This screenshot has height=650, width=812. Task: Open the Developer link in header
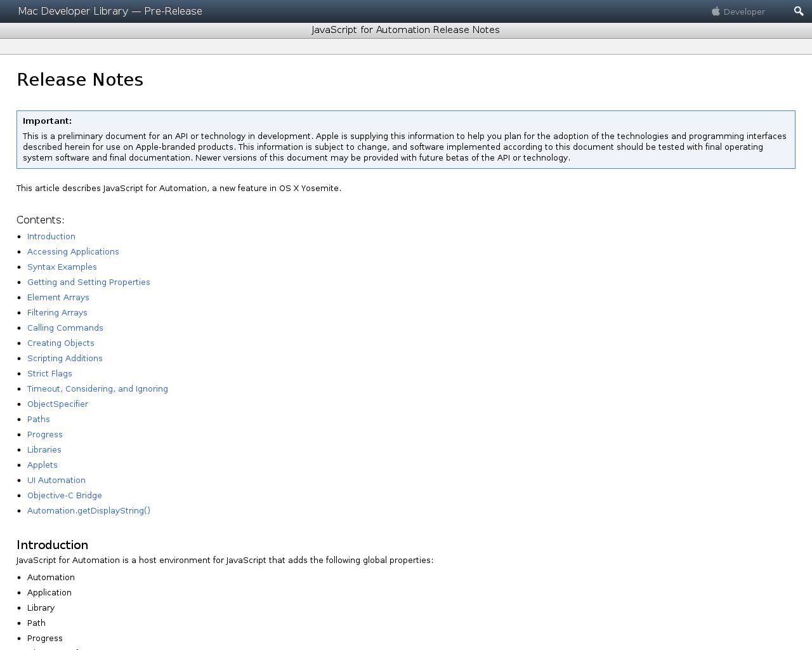(x=744, y=11)
